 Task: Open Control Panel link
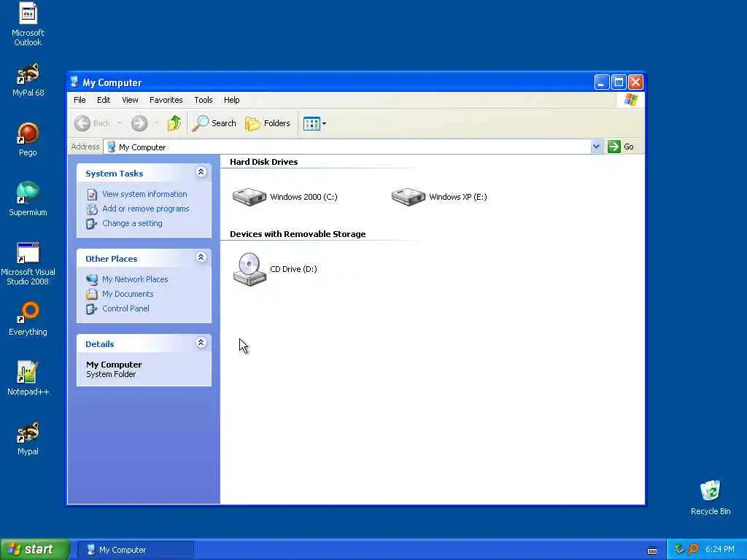point(125,308)
